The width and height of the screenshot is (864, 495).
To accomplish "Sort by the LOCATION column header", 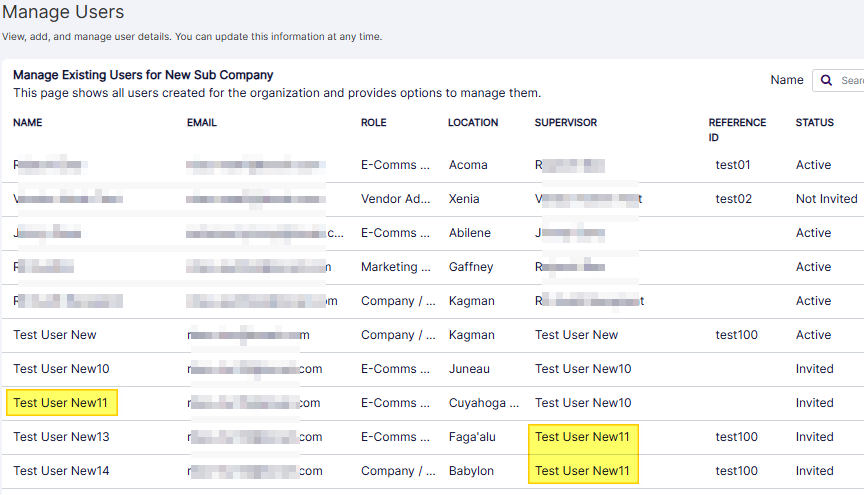I will 473,122.
